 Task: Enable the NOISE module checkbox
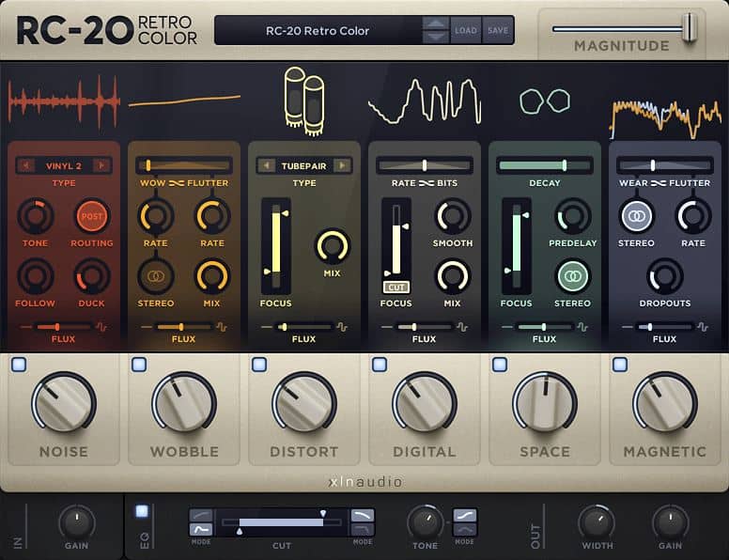click(x=19, y=365)
